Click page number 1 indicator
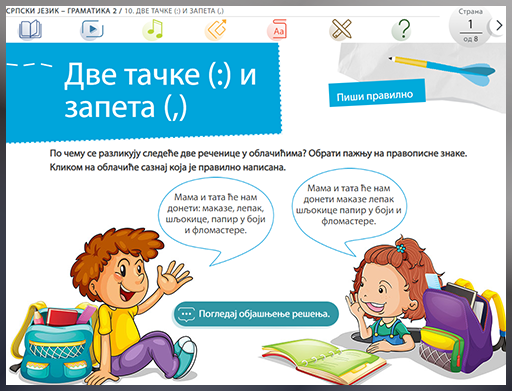 pyautogui.click(x=470, y=24)
